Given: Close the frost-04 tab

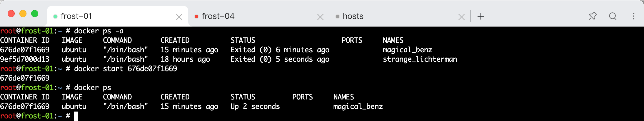Looking at the screenshot, I should coord(321,17).
